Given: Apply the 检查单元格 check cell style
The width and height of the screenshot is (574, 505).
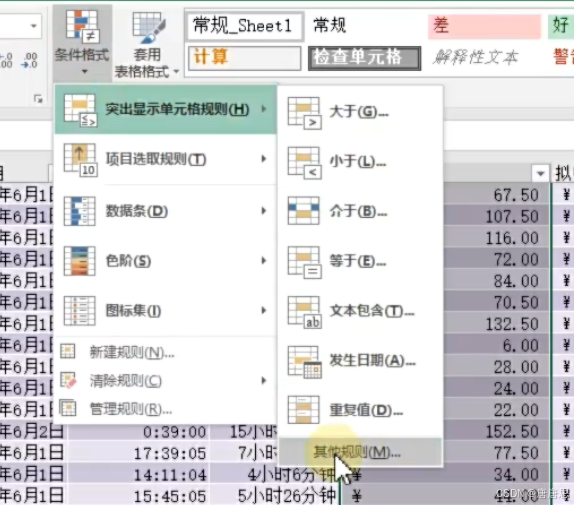Looking at the screenshot, I should click(x=364, y=58).
